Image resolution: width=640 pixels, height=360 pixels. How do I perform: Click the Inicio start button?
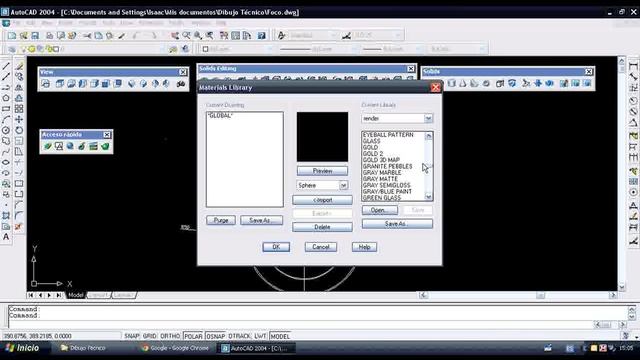click(24, 348)
